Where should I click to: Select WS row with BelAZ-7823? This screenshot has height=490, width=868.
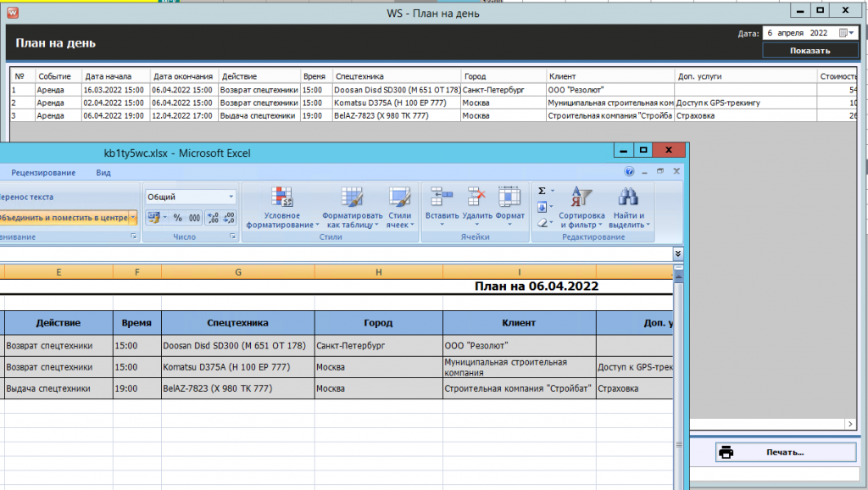[433, 115]
